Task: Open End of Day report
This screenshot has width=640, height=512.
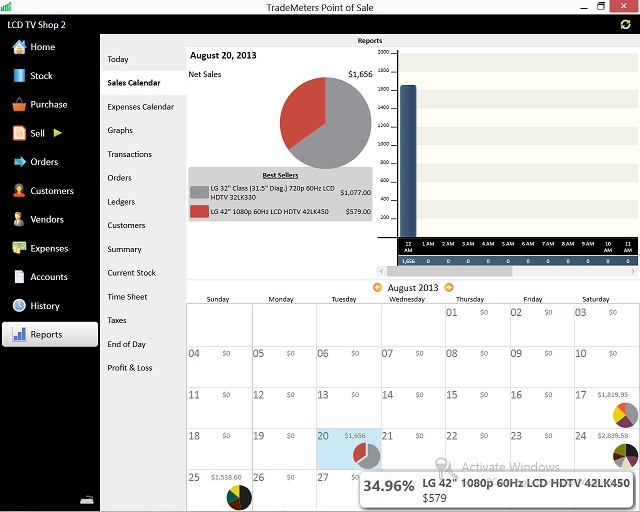Action: point(143,344)
